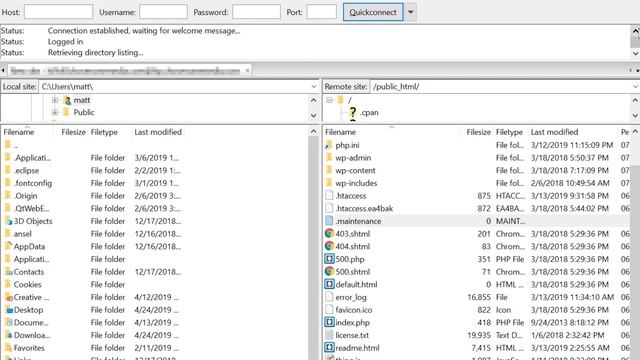Viewport: 640px width, 360px height.
Task: Select the error_log file icon
Action: (x=329, y=297)
